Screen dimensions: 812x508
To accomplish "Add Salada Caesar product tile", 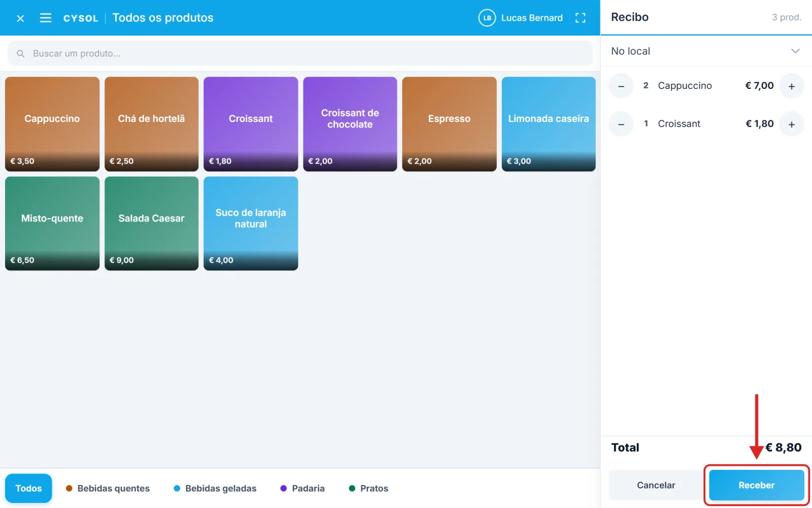I will 151,224.
